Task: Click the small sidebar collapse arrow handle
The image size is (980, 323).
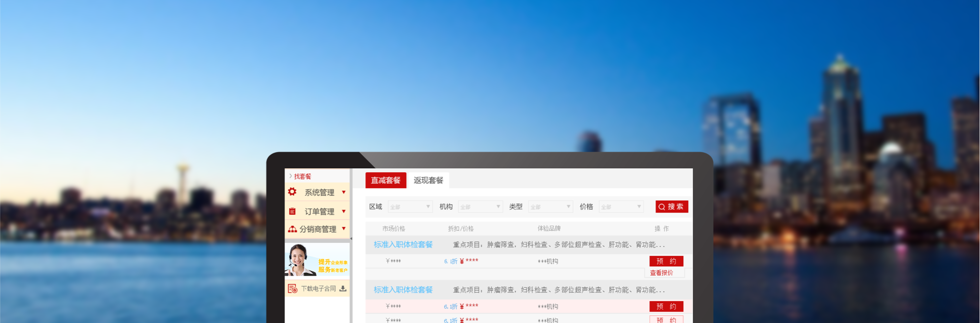Action: [x=351, y=239]
